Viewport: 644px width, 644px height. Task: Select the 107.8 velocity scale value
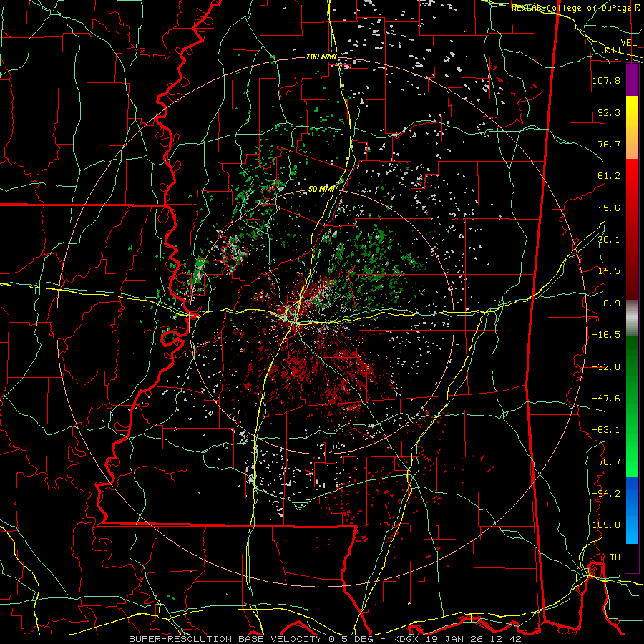tap(606, 80)
